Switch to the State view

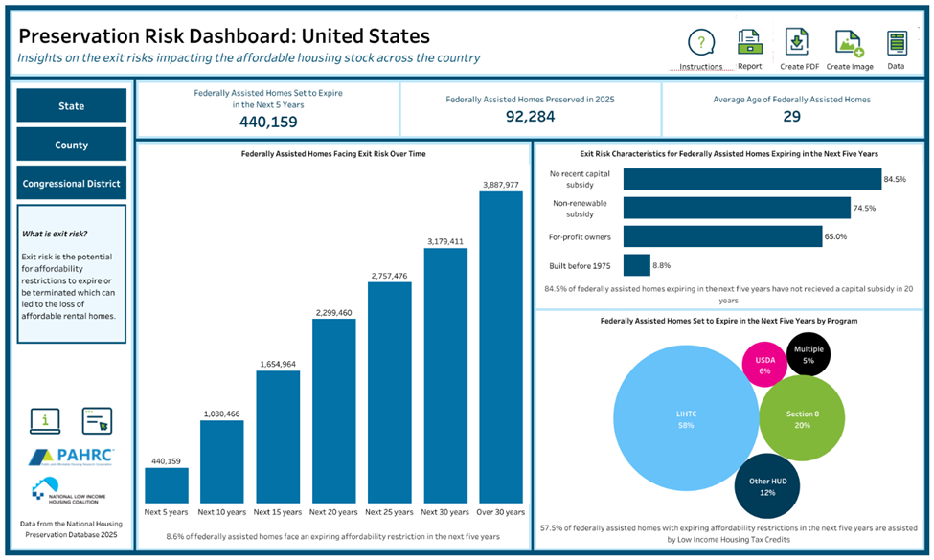pyautogui.click(x=72, y=105)
